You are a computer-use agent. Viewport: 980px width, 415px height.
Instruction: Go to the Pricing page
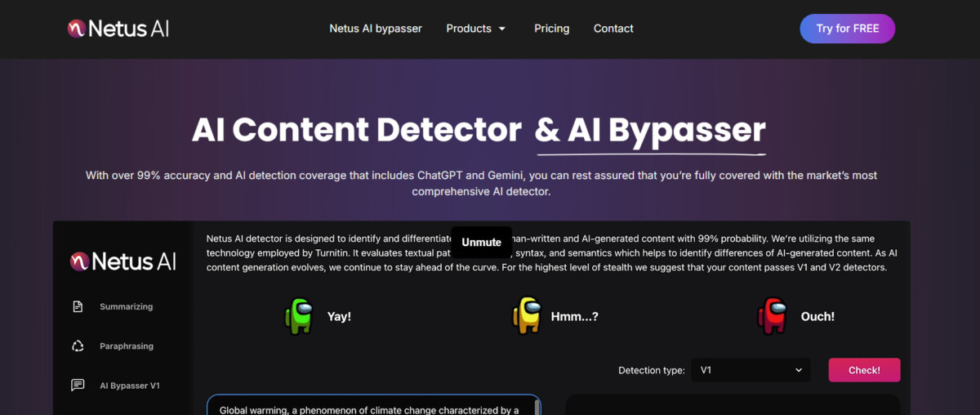pos(552,29)
